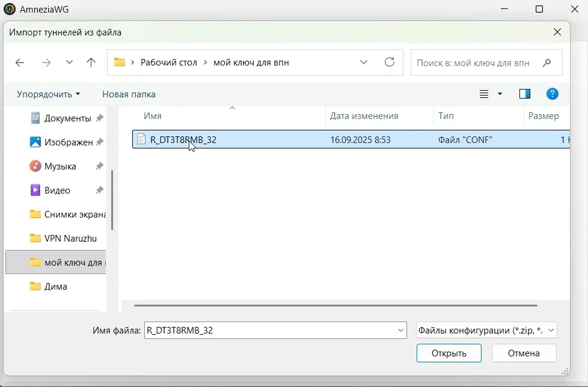Image resolution: width=588 pixels, height=387 pixels.
Task: Click the AmneziaWG app logo icon
Action: tap(10, 9)
